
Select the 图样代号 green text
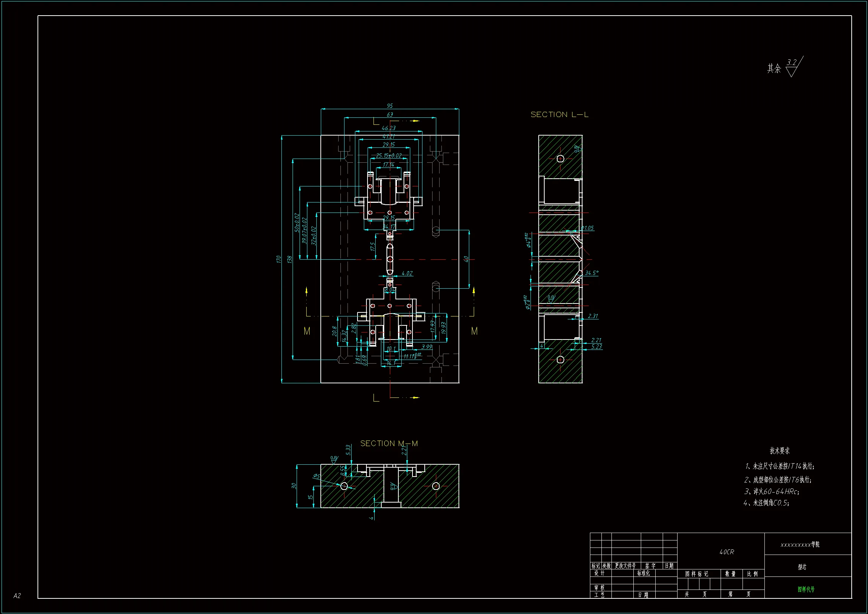806,589
